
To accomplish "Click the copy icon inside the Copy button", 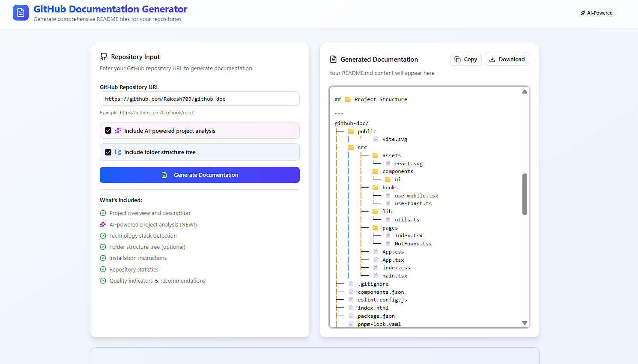I will tap(458, 59).
